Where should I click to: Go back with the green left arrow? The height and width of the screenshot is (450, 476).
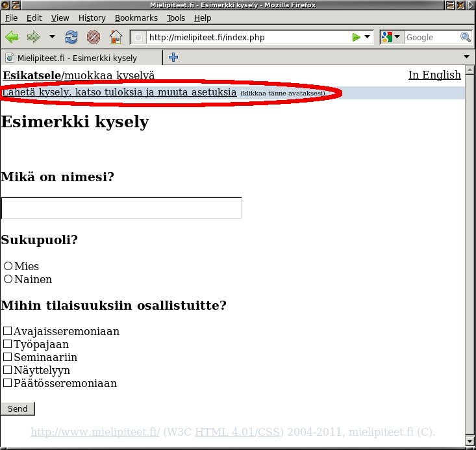click(x=12, y=38)
